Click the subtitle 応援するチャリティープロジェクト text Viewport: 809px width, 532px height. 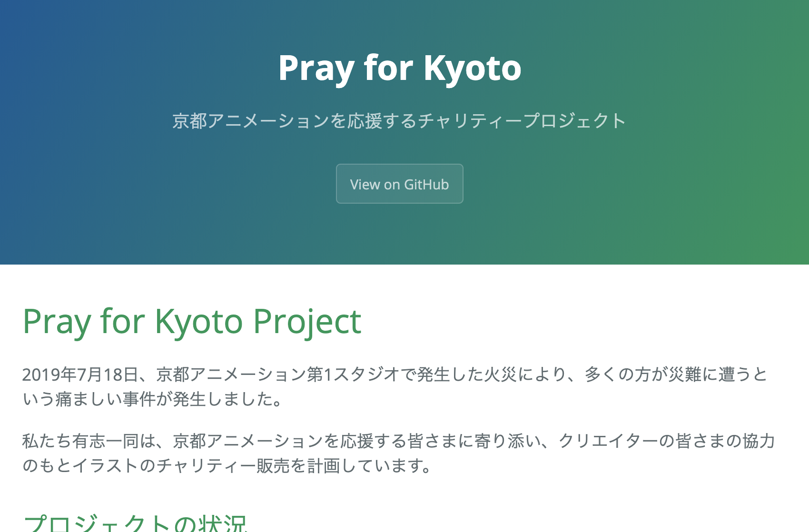[523, 121]
